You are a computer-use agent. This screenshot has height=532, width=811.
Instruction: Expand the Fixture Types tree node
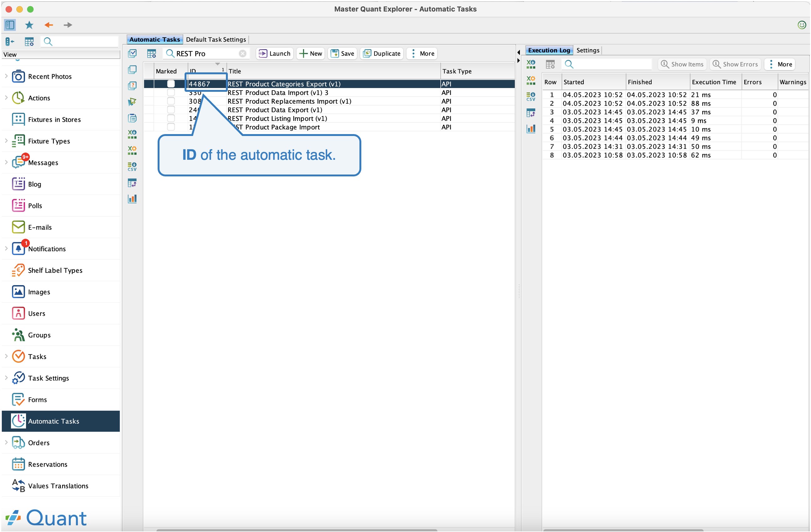click(6, 141)
